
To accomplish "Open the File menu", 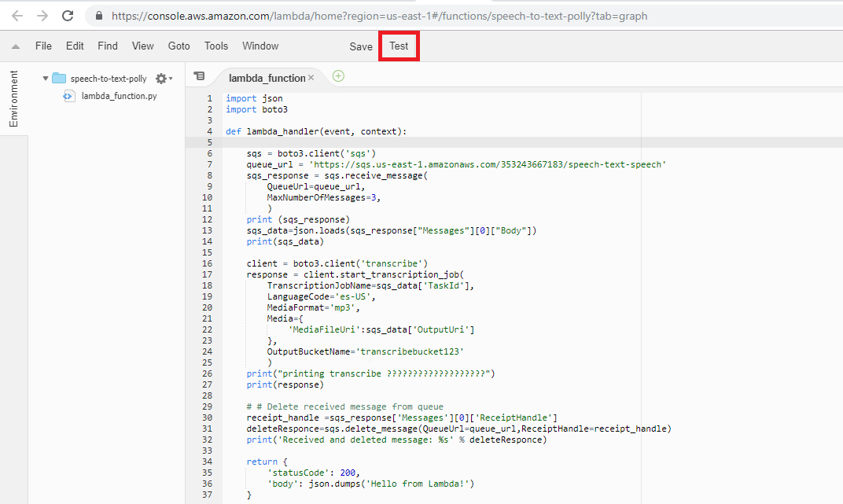I will 43,46.
